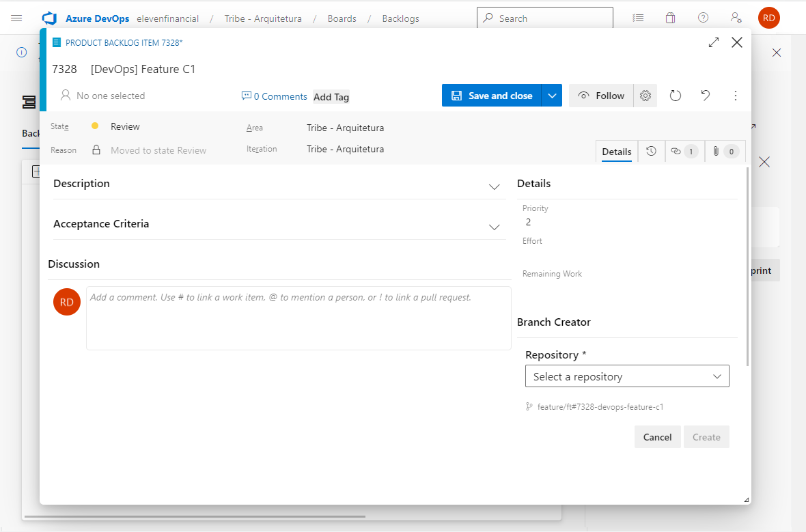
Task: Click the Create button in Branch Creator
Action: click(x=706, y=437)
